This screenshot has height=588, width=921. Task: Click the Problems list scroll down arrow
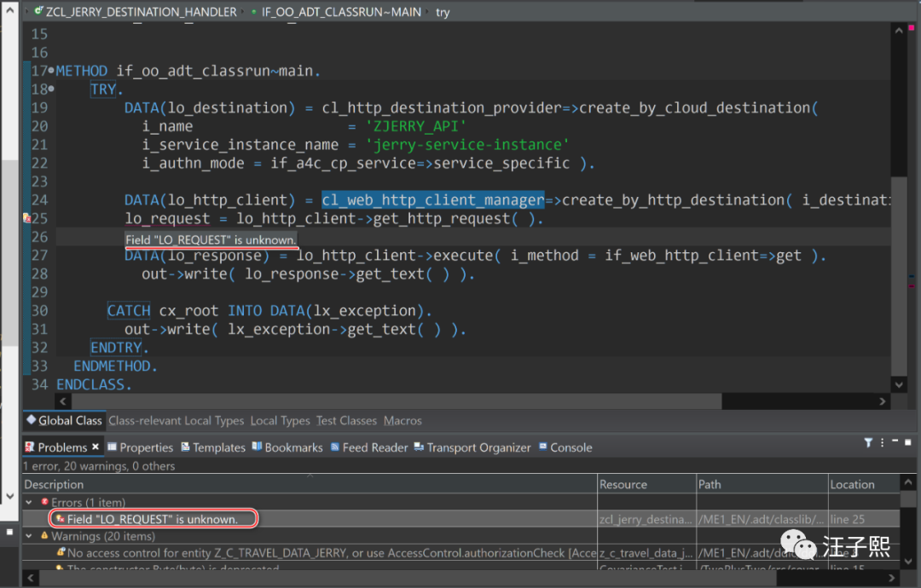909,561
